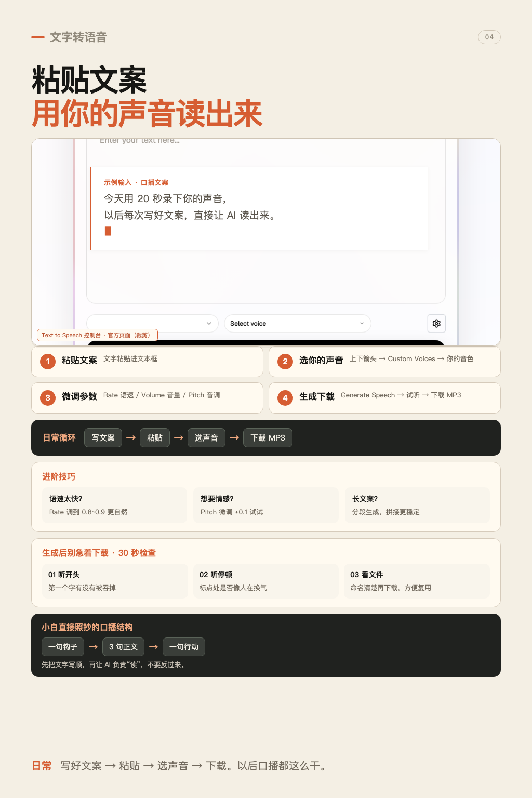Select the 微调参数 step card
Image resolution: width=532 pixels, height=798 pixels.
147,397
